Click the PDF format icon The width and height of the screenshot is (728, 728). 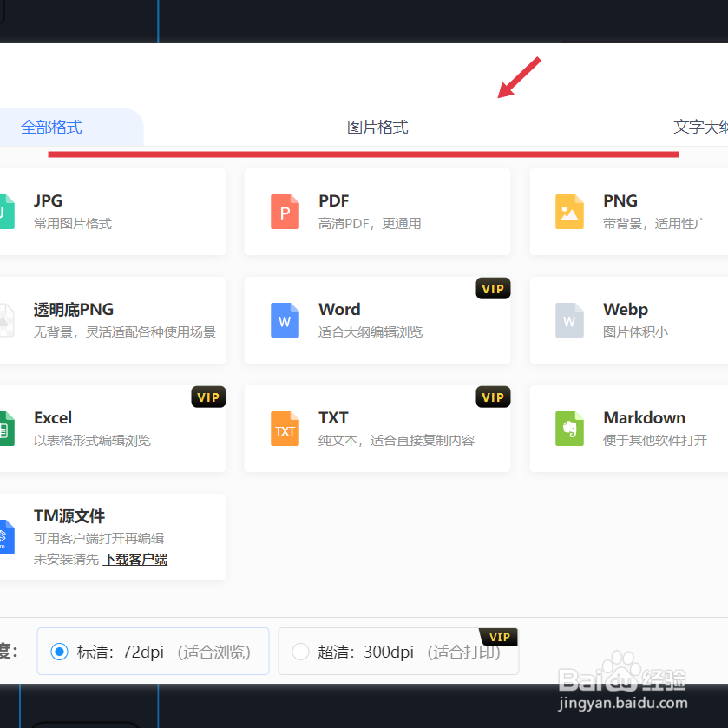tap(285, 211)
